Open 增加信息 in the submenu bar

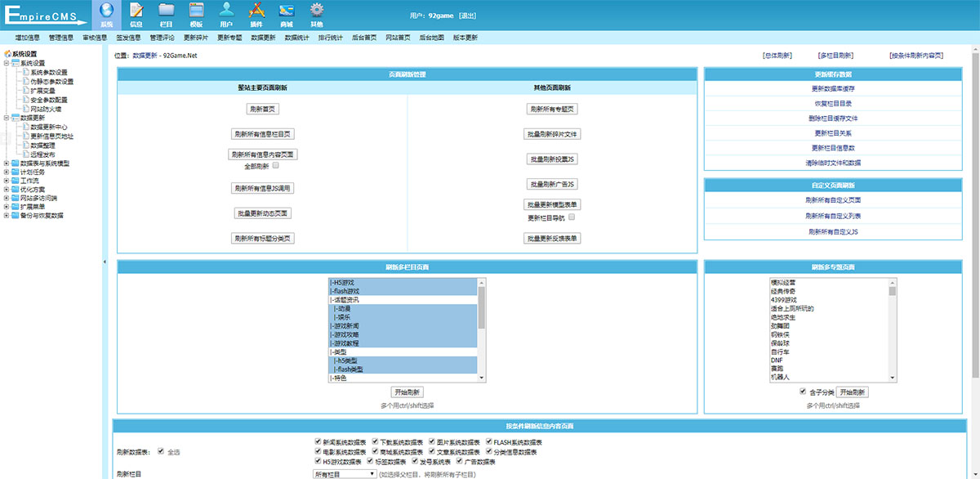click(x=27, y=37)
